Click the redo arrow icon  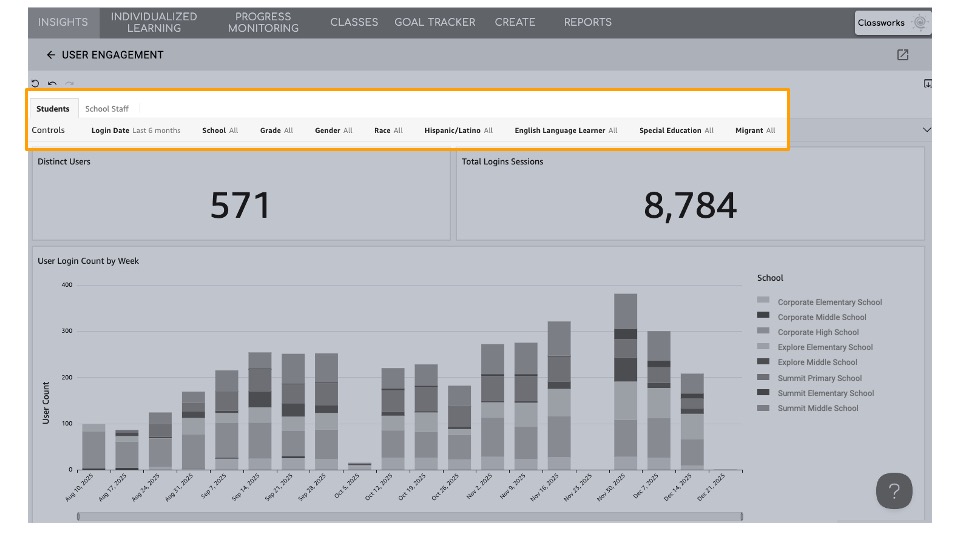click(x=69, y=84)
